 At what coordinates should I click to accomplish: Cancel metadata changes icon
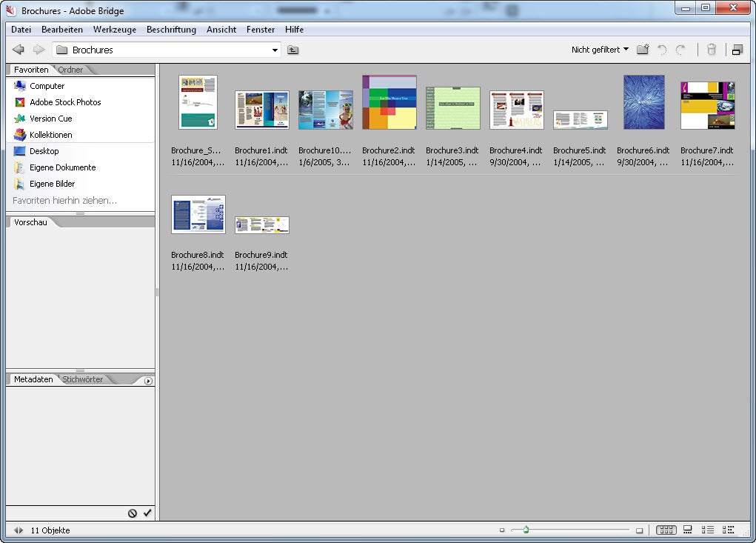[133, 513]
